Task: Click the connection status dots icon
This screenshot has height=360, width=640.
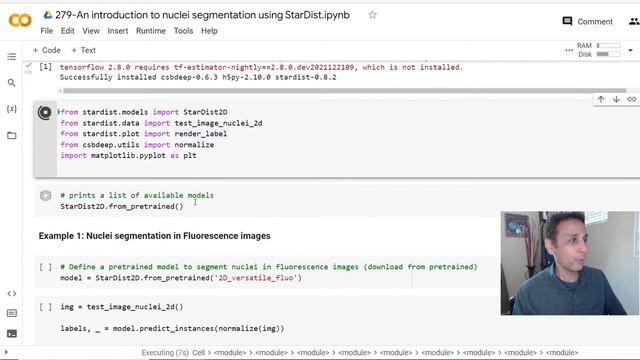Action: pyautogui.click(x=569, y=50)
